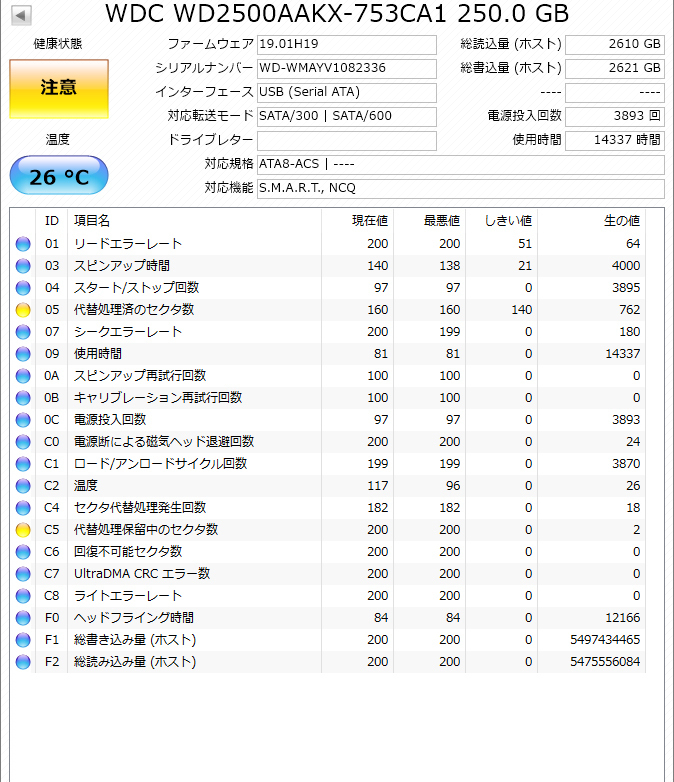Select the 代替処理済のセクタ数 row name

coord(134,310)
